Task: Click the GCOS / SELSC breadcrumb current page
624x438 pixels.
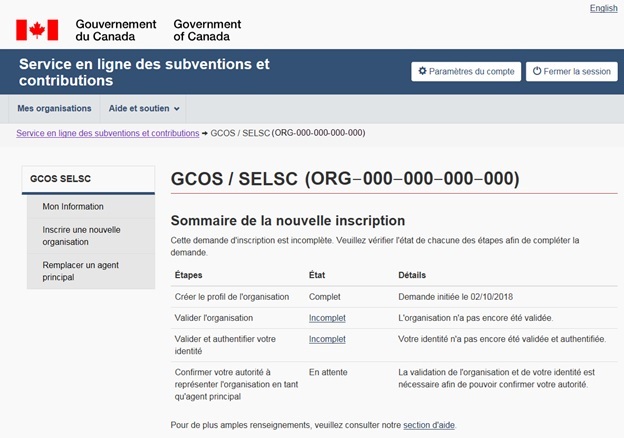Action: click(287, 133)
